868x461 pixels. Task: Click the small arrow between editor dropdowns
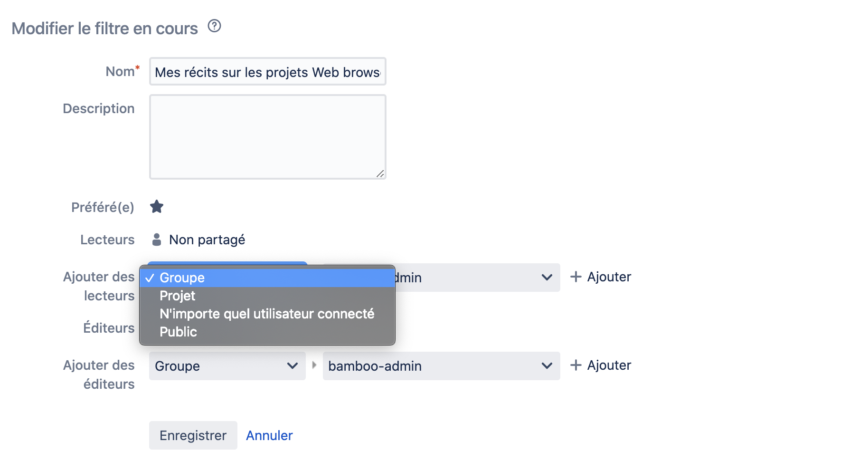click(x=314, y=365)
